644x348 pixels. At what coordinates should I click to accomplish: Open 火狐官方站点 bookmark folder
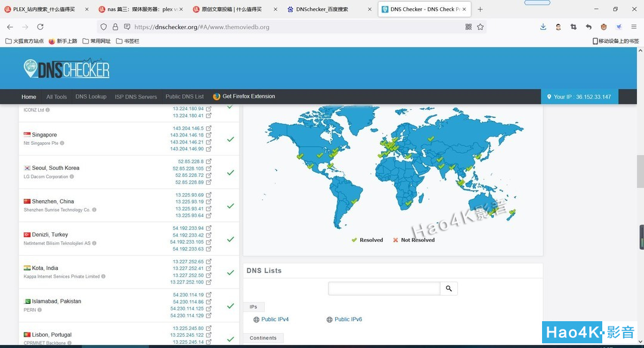pos(24,41)
